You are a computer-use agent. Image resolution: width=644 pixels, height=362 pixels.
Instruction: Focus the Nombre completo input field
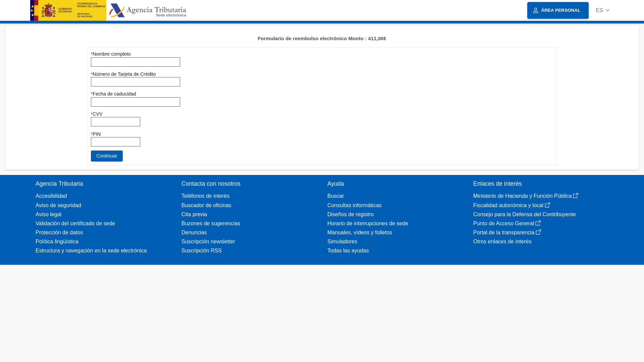[x=136, y=62]
